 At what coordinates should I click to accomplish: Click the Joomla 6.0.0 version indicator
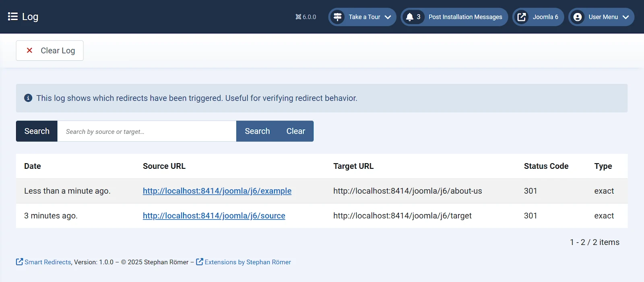(306, 17)
